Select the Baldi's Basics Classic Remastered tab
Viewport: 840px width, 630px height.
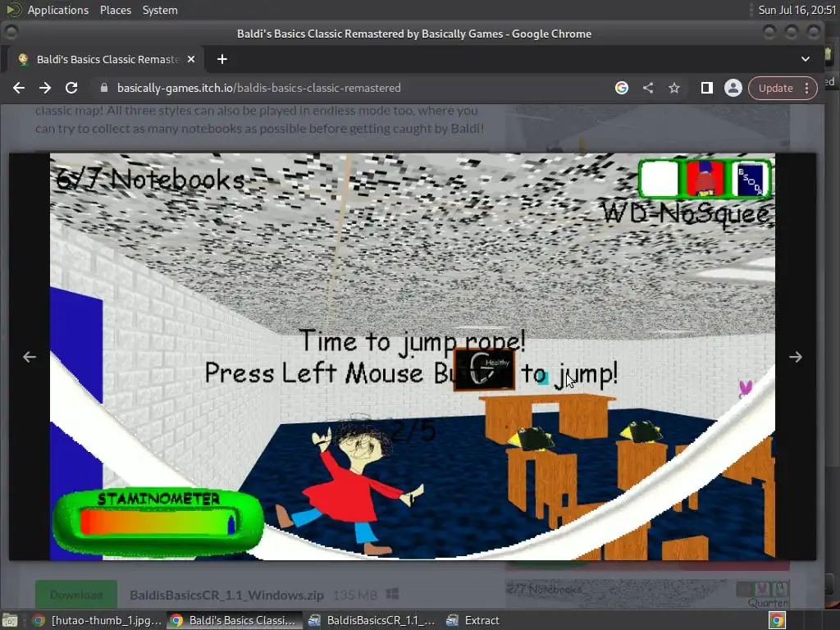106,59
